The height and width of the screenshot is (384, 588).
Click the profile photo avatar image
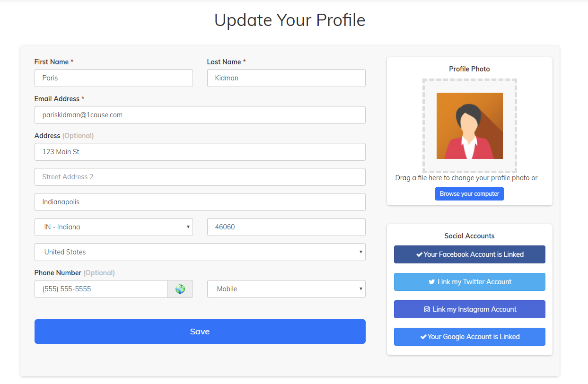pyautogui.click(x=470, y=126)
